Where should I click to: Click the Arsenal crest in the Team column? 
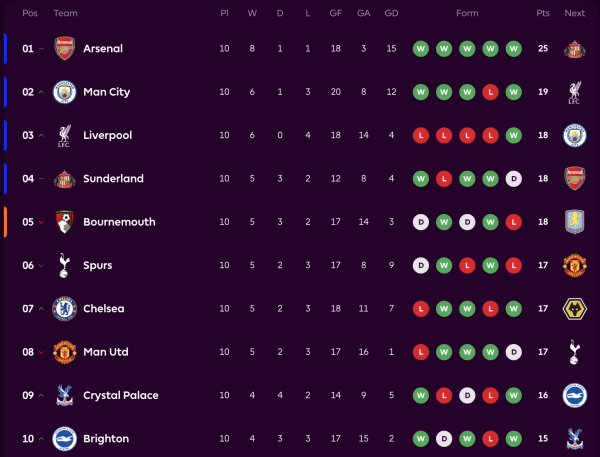pos(65,49)
